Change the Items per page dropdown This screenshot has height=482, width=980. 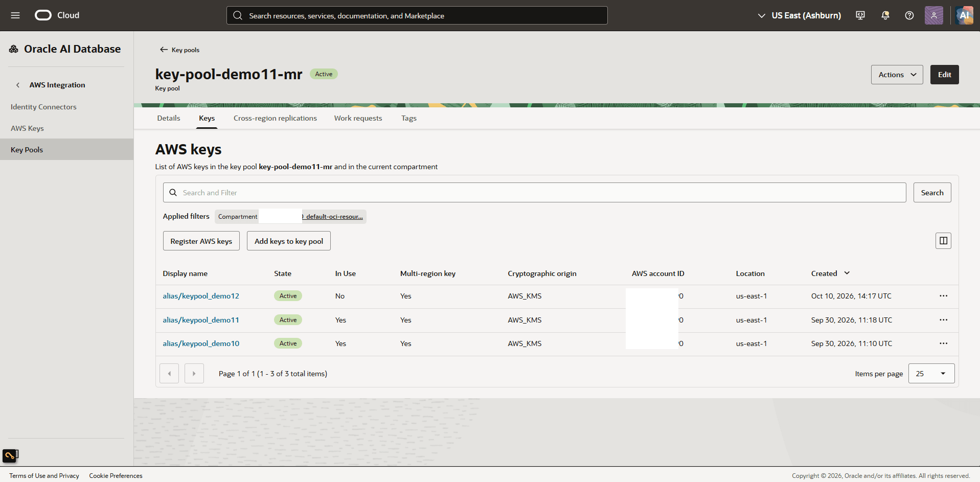pyautogui.click(x=931, y=374)
